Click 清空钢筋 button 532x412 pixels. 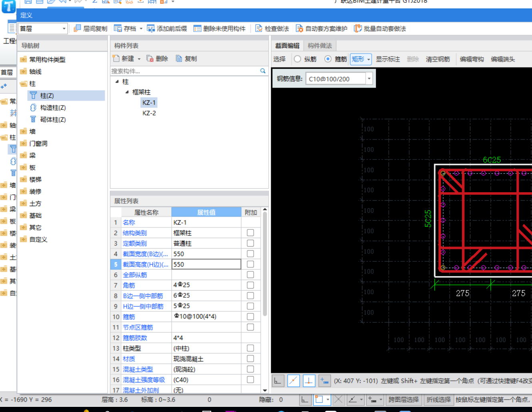click(x=438, y=59)
